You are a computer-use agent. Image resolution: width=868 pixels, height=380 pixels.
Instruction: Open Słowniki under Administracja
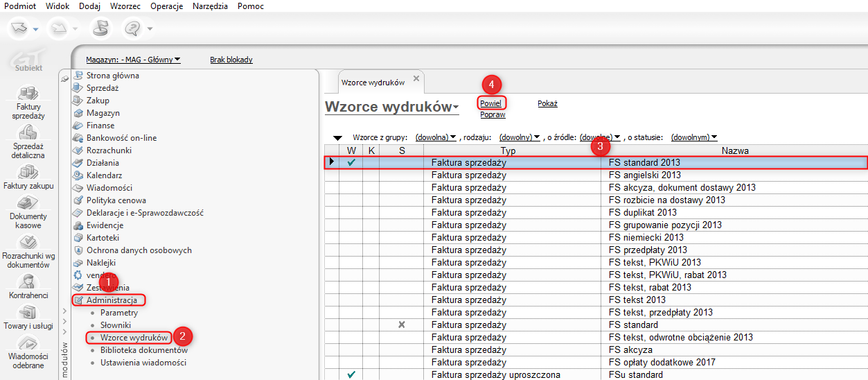(116, 325)
